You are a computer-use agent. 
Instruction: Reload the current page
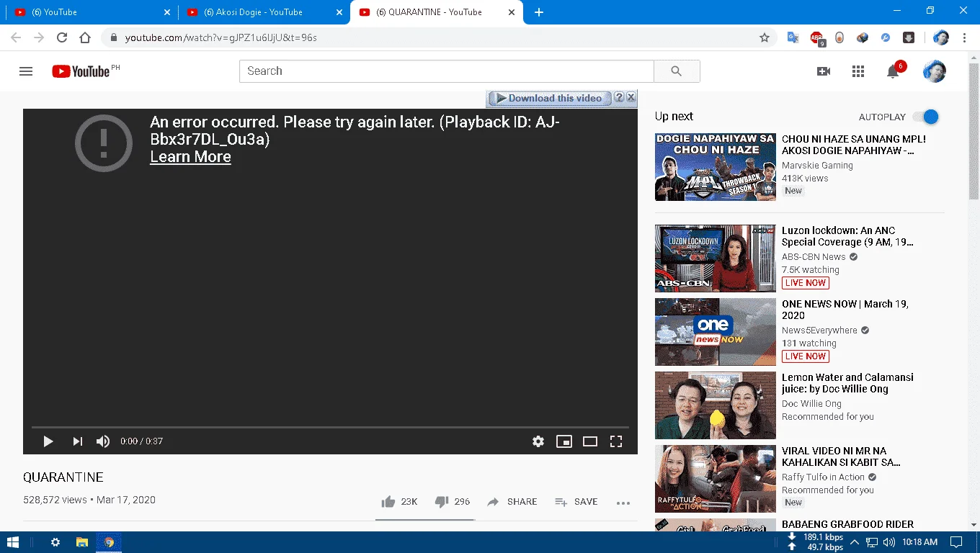coord(62,37)
